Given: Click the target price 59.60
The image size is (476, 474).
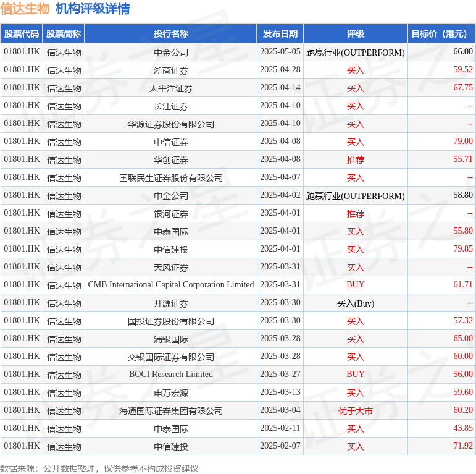Looking at the screenshot, I should [463, 392].
